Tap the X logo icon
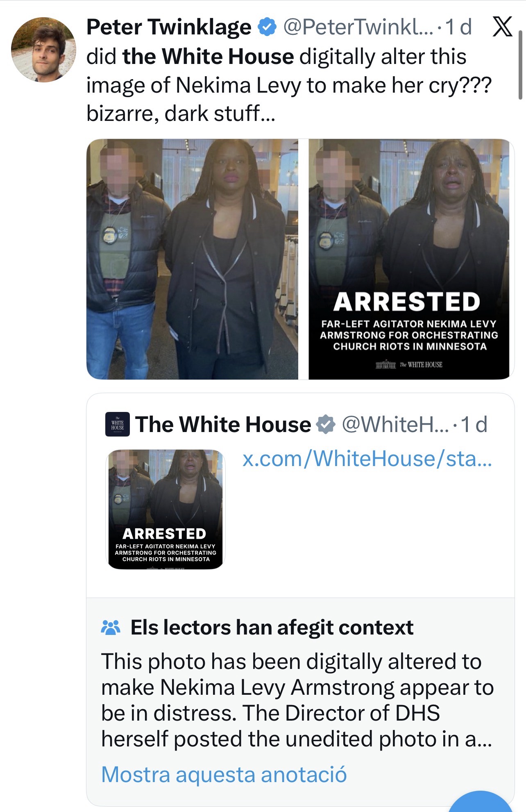526x812 pixels. [502, 27]
